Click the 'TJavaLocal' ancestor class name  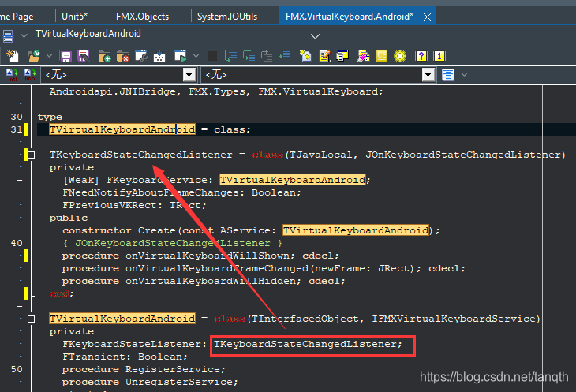[x=320, y=155]
